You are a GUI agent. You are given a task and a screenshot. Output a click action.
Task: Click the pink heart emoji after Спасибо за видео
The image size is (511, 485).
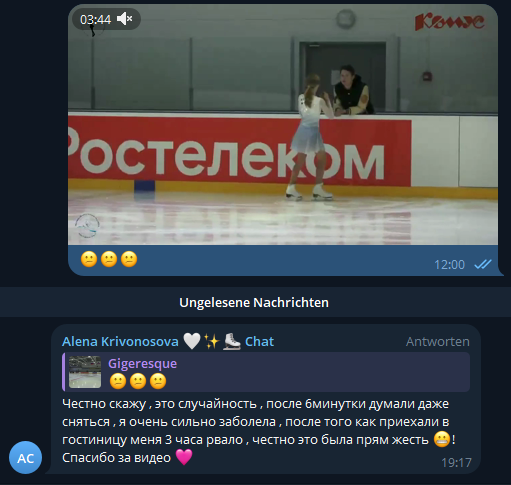[184, 457]
